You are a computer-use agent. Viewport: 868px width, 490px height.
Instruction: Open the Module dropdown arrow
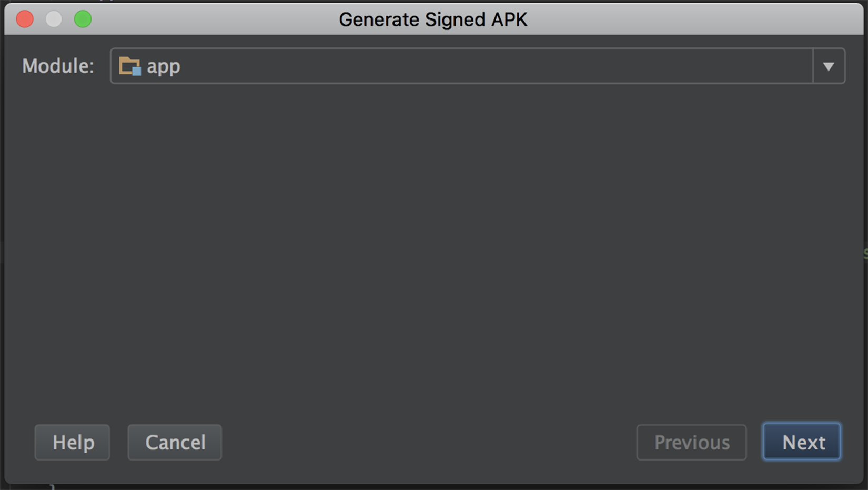pyautogui.click(x=829, y=66)
